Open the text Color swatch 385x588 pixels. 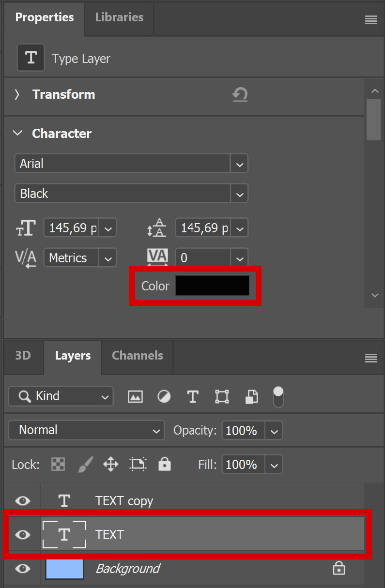(x=212, y=286)
